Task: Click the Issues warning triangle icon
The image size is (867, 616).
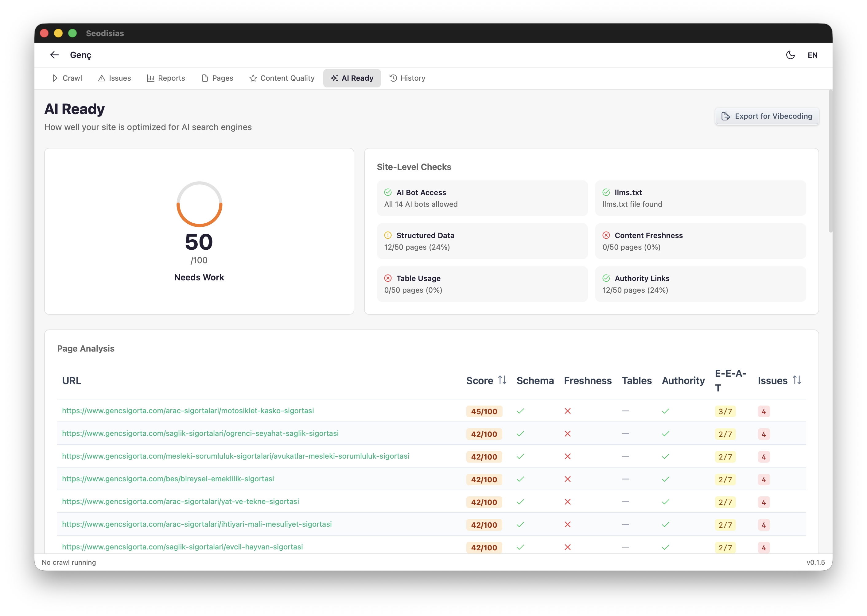Action: [101, 78]
